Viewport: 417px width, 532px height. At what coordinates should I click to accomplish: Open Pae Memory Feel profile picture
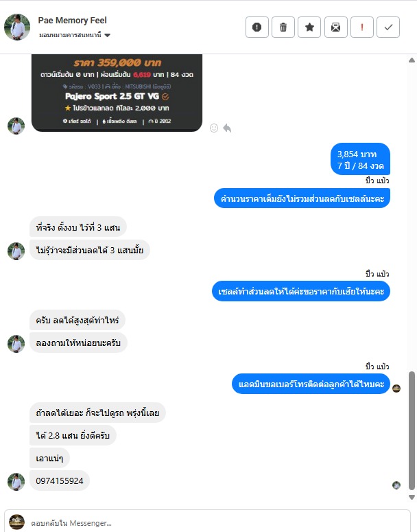(x=17, y=27)
